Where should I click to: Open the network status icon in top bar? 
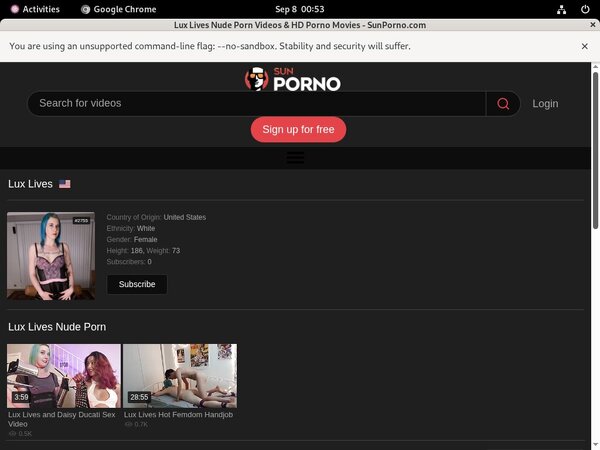pyautogui.click(x=563, y=9)
